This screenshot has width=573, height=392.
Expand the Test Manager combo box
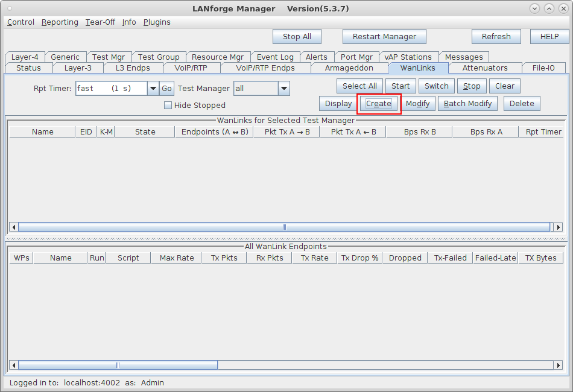(283, 89)
